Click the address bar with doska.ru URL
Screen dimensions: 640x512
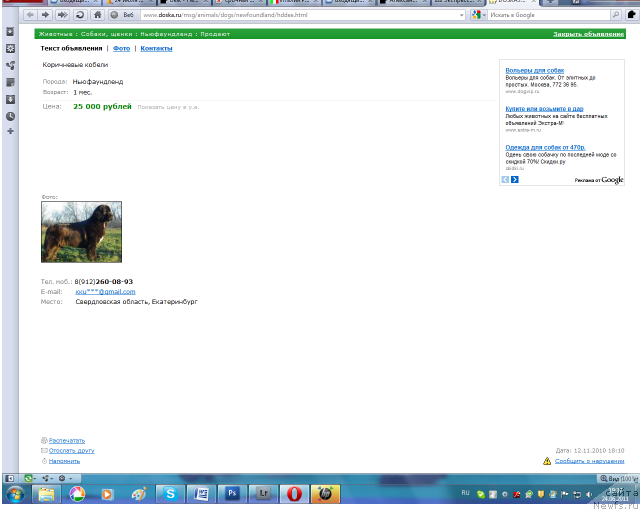pos(300,15)
